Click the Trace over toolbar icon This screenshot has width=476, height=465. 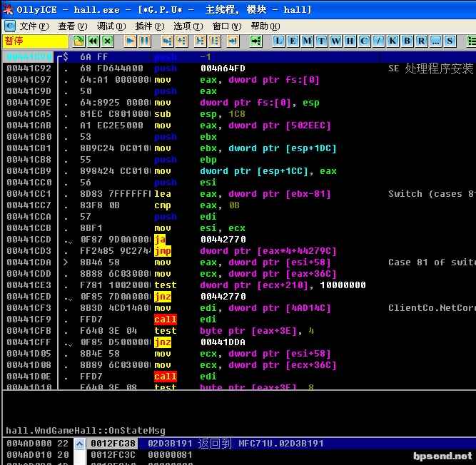pos(214,41)
